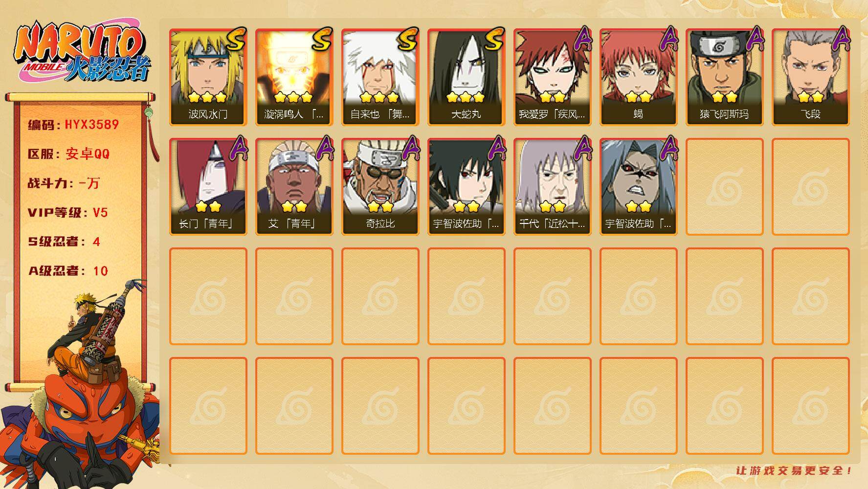Open the 艾「青年」 ninja card
Viewport: 868px width, 489px height.
coord(294,187)
